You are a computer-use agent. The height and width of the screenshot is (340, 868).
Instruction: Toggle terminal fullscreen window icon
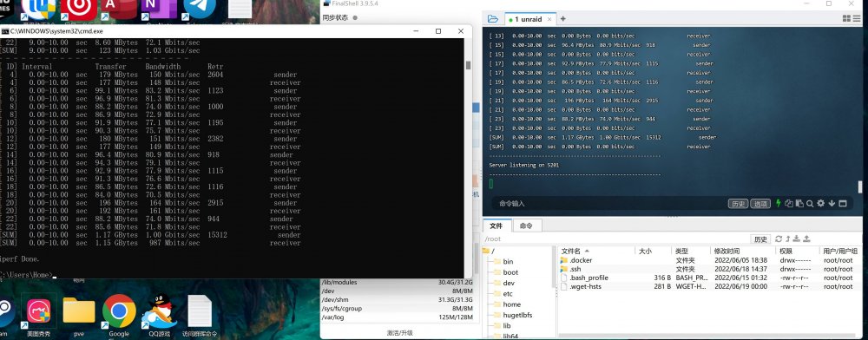click(x=843, y=204)
